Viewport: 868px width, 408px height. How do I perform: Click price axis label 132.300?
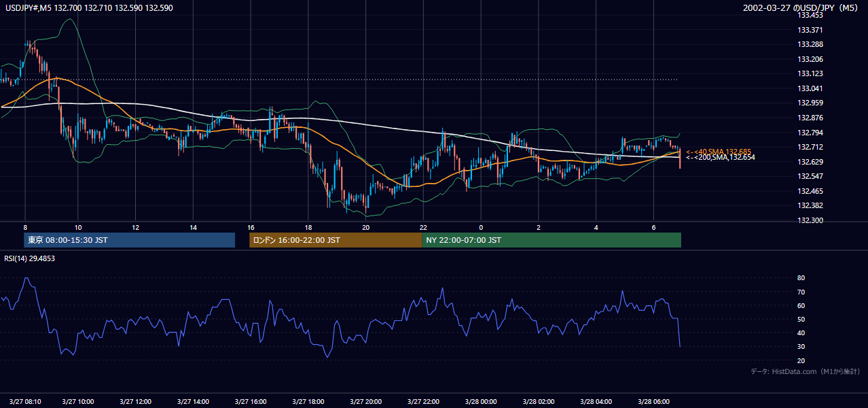point(810,220)
